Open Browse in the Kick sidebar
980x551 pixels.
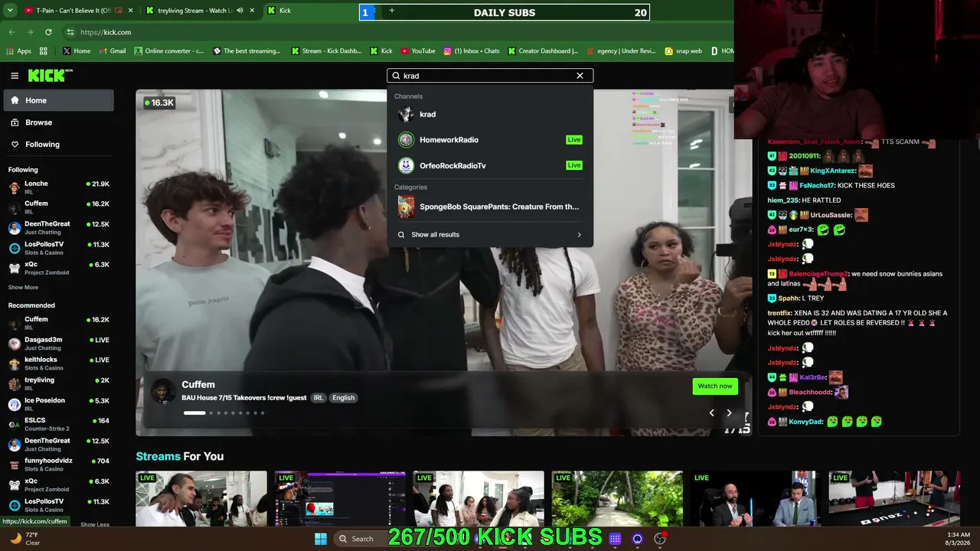(58, 122)
